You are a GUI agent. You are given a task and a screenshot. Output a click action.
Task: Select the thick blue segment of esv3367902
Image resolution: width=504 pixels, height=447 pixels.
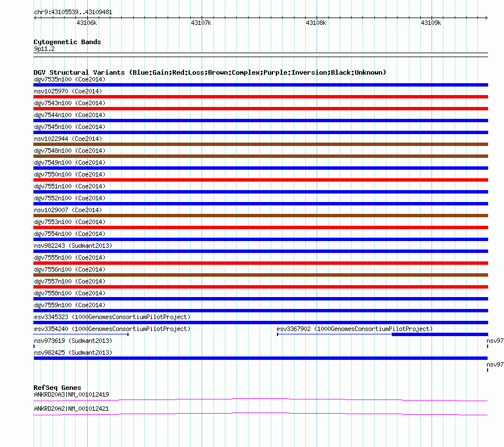[x=440, y=334]
